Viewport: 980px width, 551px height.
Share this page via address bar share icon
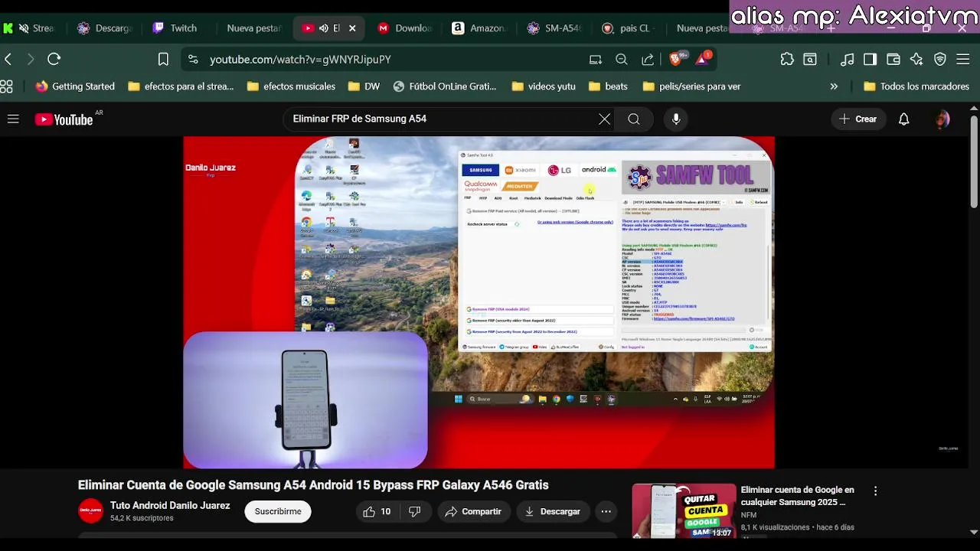(648, 59)
